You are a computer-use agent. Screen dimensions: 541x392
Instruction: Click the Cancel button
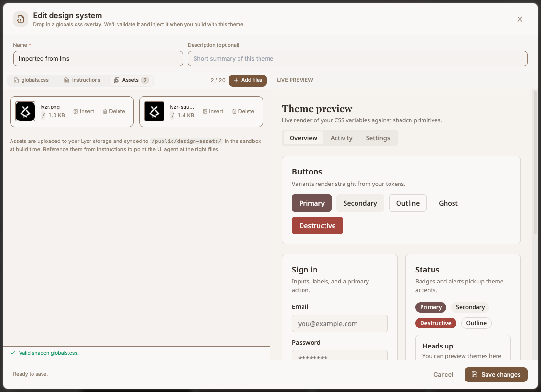pos(443,374)
